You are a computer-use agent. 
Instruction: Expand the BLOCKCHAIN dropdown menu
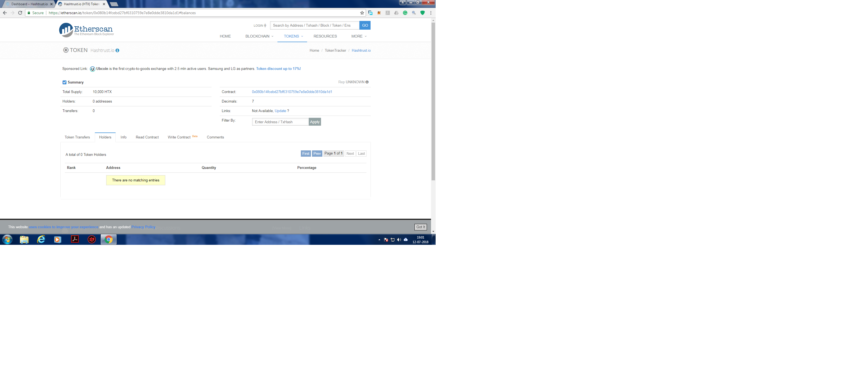click(x=259, y=36)
